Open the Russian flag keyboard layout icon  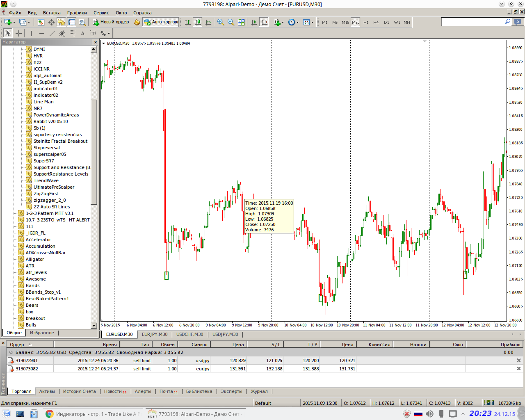[418, 414]
